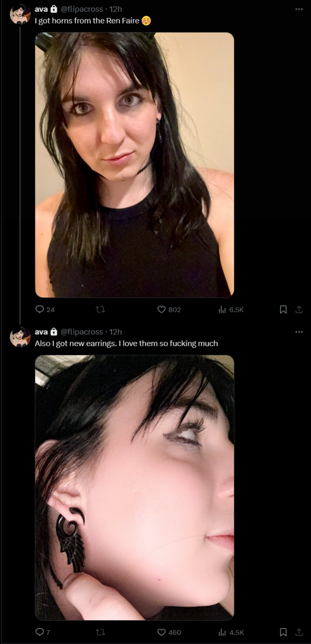Open more options for earrings tweet
The image size is (311, 644).
pyautogui.click(x=299, y=332)
